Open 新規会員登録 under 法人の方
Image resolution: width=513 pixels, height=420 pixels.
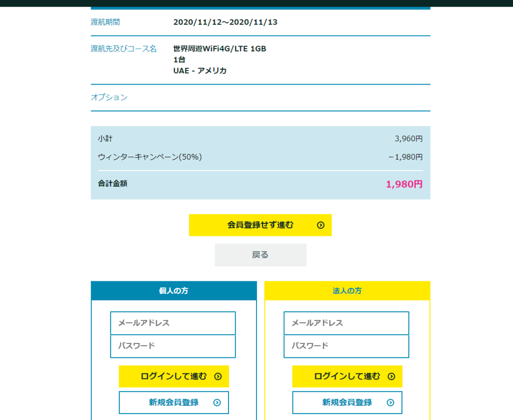(347, 402)
